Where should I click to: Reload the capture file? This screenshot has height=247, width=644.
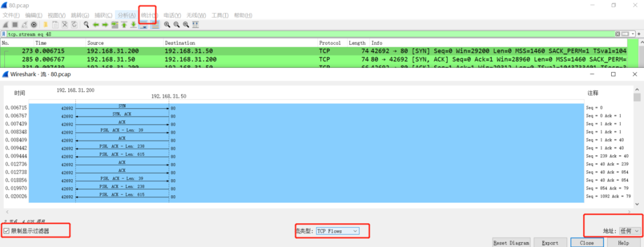pyautogui.click(x=75, y=24)
